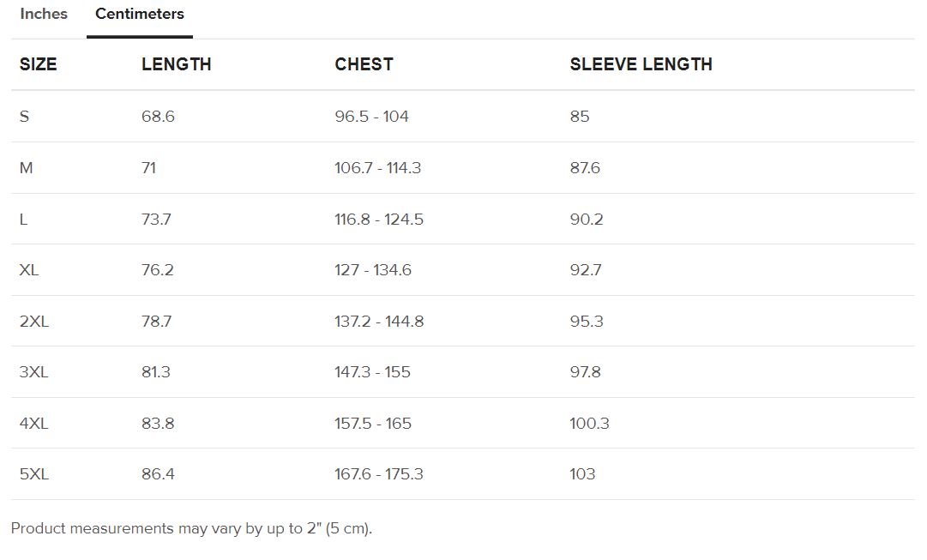Screen dimensions: 927x560
Task: Select the 3XL size row label
Action: click(x=33, y=372)
